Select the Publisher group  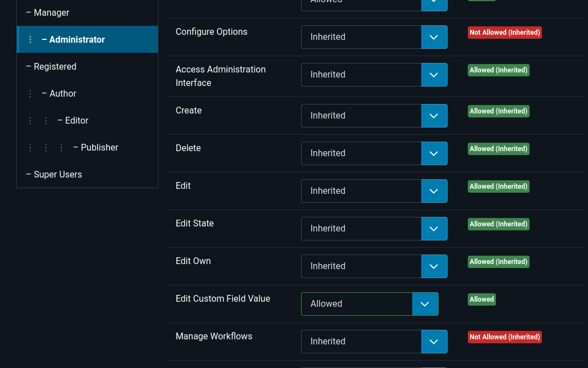coord(87,147)
